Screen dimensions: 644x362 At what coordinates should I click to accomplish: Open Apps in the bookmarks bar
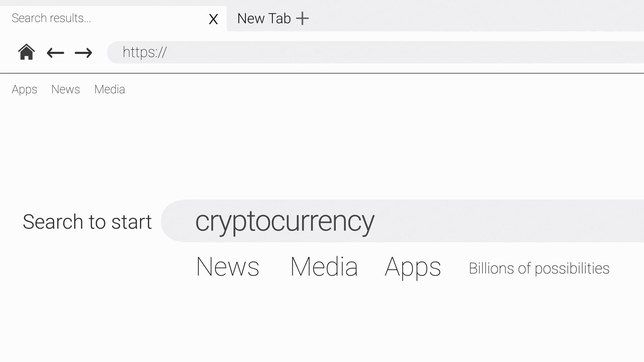click(x=24, y=89)
